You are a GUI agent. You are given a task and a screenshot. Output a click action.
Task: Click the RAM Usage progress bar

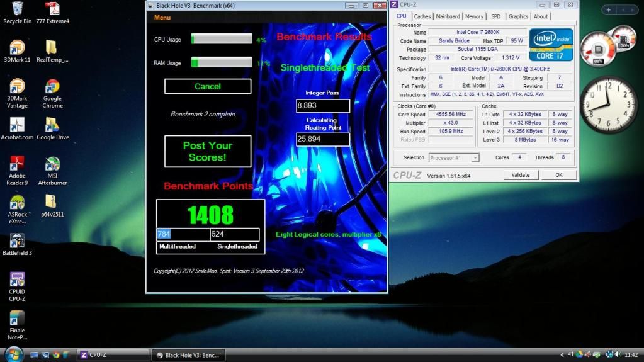(x=222, y=62)
